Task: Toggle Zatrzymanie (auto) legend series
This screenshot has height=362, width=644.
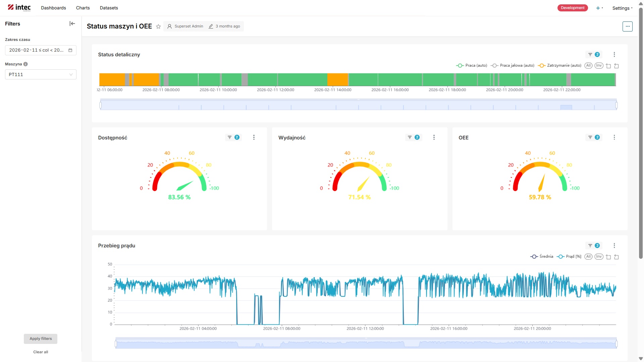Action: pos(559,66)
